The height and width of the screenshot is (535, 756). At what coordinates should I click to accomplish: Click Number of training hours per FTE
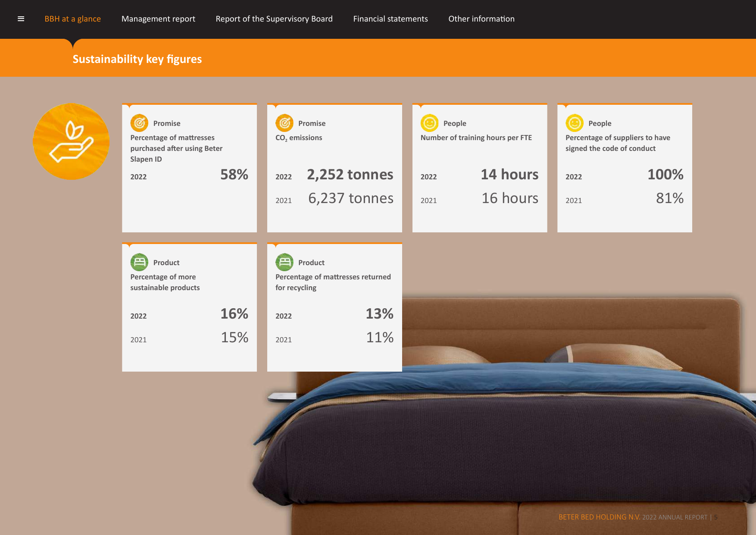click(476, 138)
